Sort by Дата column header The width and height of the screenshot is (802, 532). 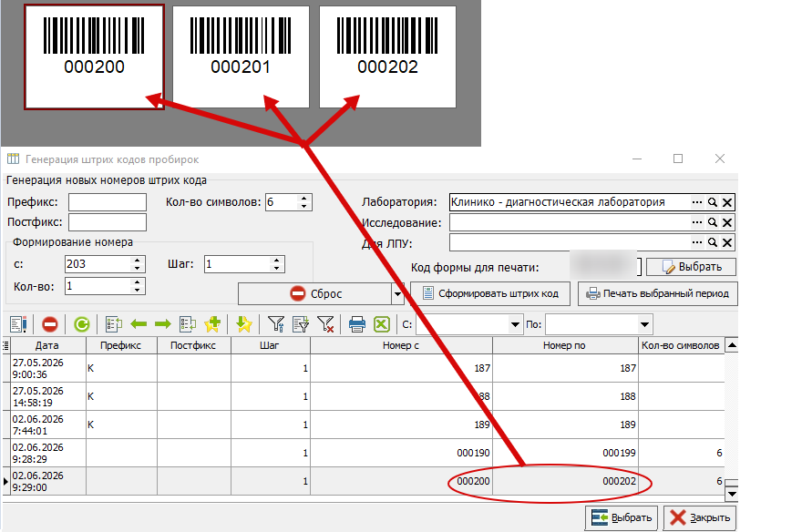coord(48,346)
